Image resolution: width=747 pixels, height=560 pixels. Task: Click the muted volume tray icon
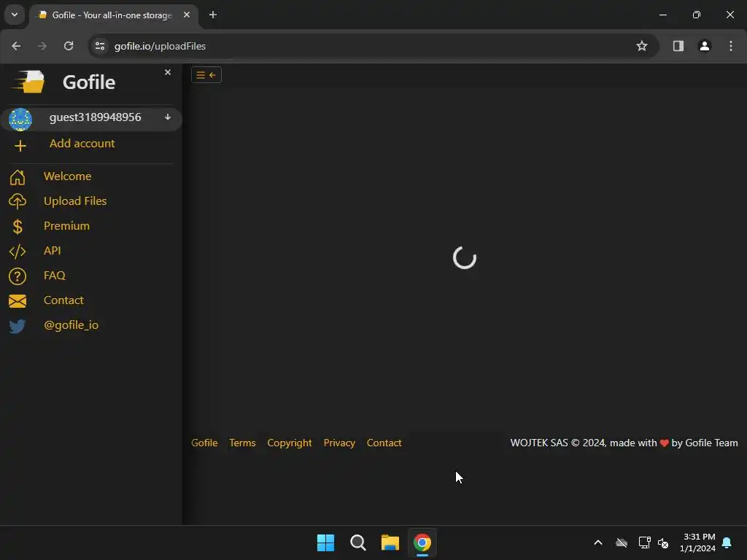tap(663, 542)
